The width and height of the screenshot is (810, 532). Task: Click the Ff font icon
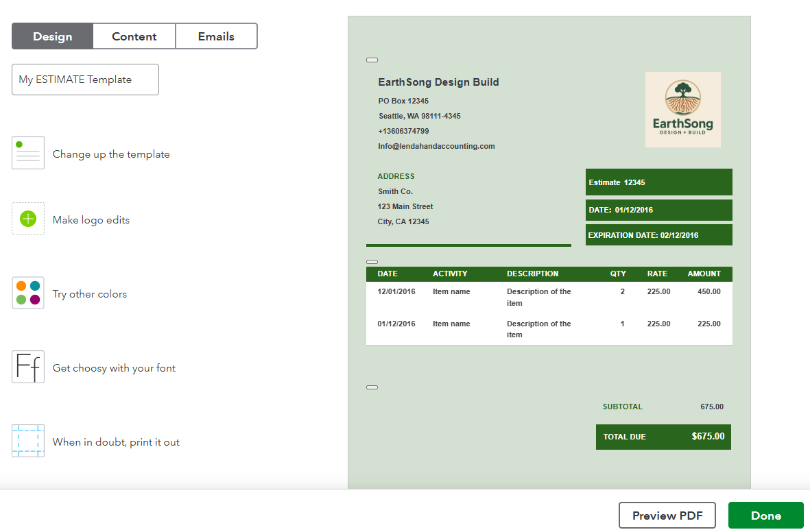[x=28, y=367]
